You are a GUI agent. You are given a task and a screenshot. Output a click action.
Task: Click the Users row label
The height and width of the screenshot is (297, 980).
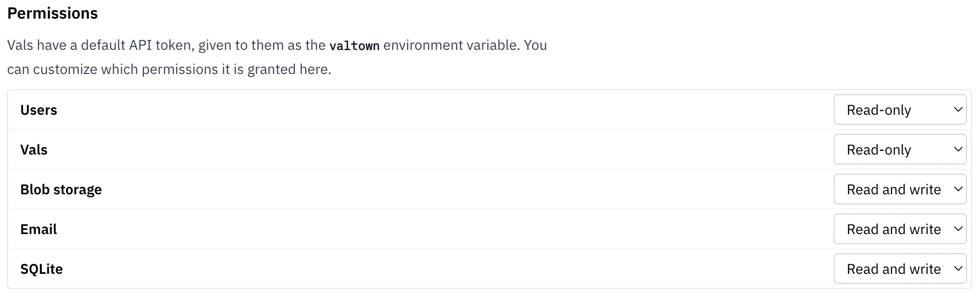coord(39,110)
